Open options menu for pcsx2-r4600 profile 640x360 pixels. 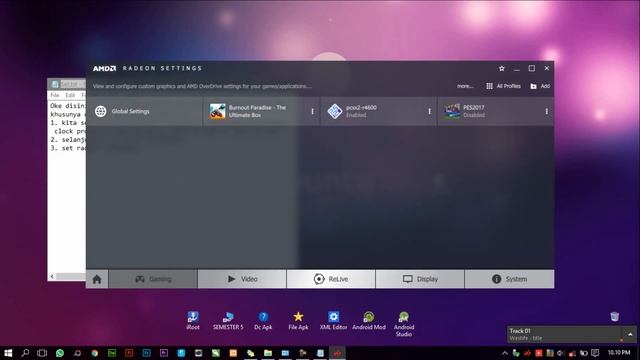point(429,111)
